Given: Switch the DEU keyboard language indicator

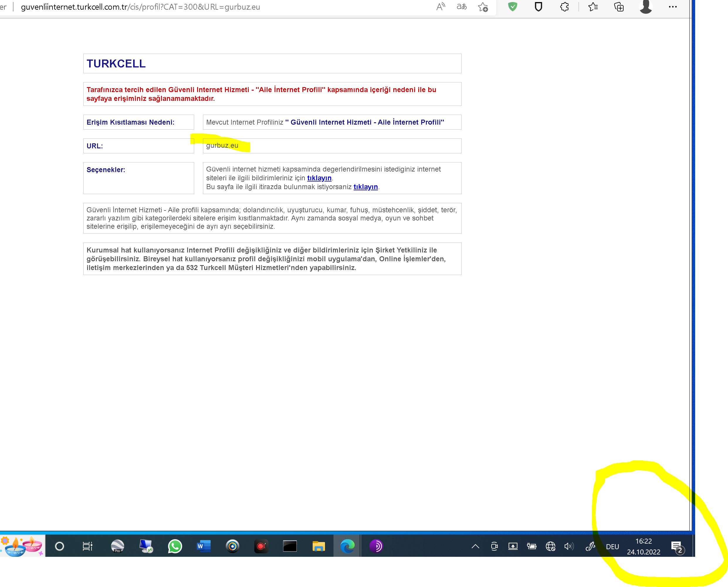Looking at the screenshot, I should point(612,547).
